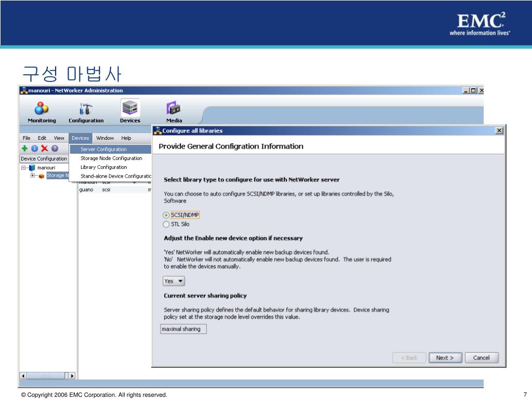Open the Media view
The height and width of the screenshot is (399, 532).
[174, 112]
